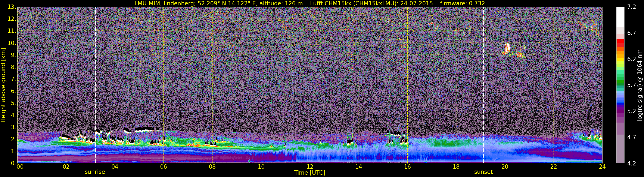Click the x-axis tick label '22'
The height and width of the screenshot is (177, 644).
[x=554, y=167]
